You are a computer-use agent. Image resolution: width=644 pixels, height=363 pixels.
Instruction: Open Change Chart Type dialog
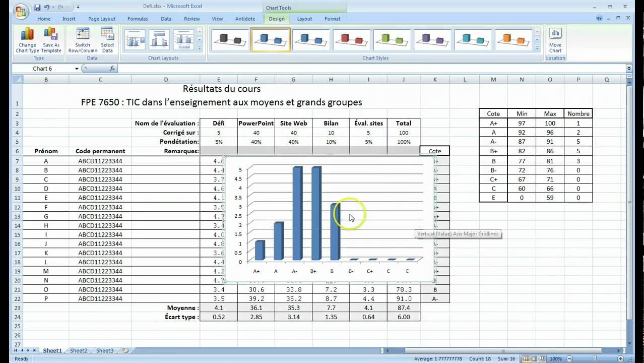click(27, 40)
